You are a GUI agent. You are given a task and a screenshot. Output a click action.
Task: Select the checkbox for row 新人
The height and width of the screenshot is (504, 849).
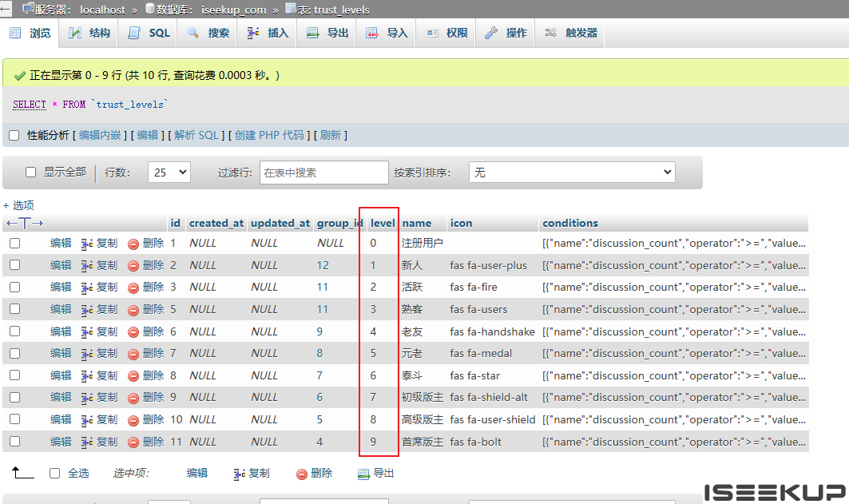pos(14,265)
